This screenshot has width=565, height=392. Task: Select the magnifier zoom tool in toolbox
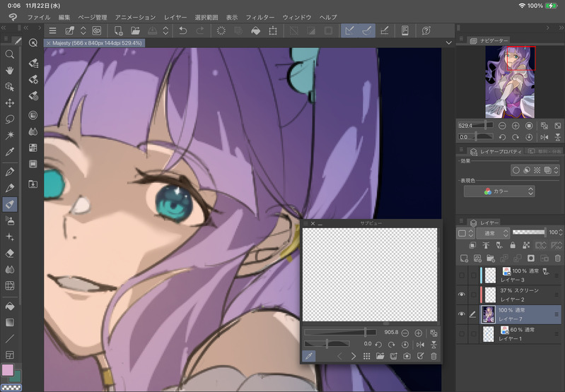pyautogui.click(x=10, y=54)
